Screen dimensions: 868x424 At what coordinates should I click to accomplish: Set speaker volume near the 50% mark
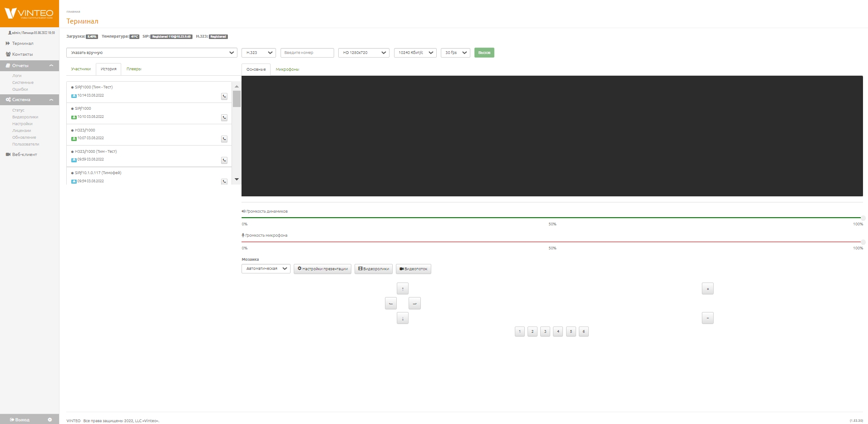coord(552,218)
